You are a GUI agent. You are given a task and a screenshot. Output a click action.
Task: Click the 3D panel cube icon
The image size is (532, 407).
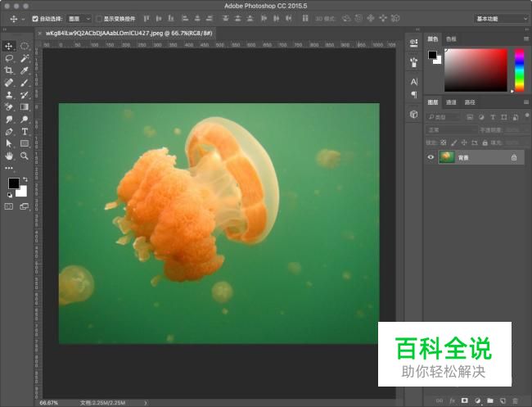click(x=413, y=115)
